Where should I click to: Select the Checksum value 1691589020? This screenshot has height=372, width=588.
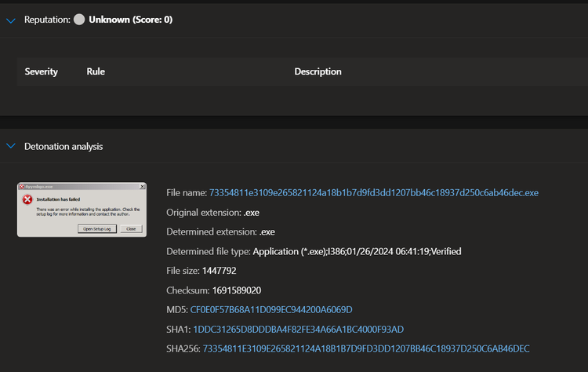click(x=237, y=290)
